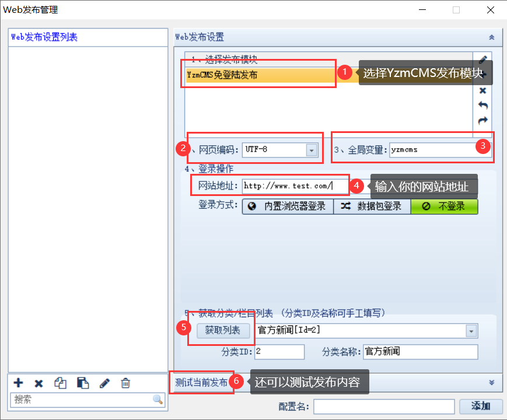Click the paste icon in bottom-left toolbar
Screen dimensions: 507x420
(83, 383)
